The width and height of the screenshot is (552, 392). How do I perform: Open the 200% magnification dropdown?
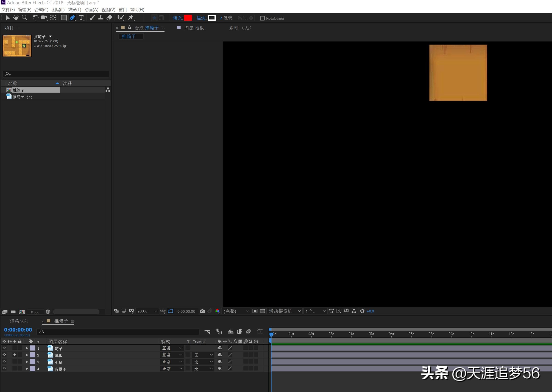point(147,311)
